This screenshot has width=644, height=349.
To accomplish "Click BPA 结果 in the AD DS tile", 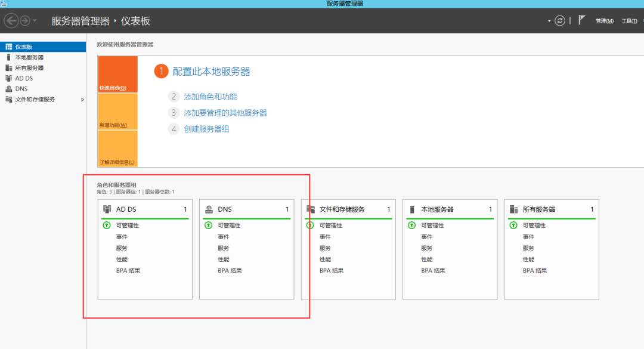I will pos(128,270).
